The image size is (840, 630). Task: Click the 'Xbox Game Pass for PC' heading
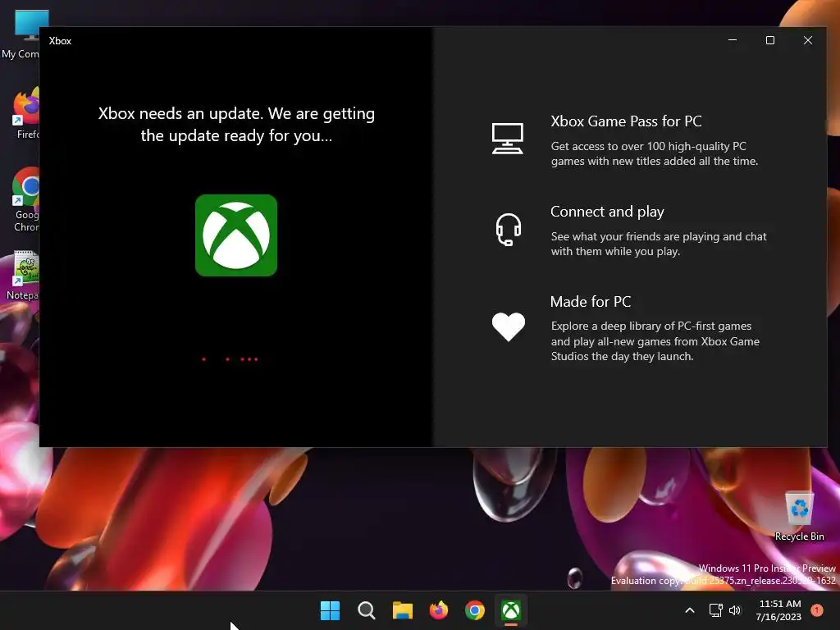coord(626,121)
